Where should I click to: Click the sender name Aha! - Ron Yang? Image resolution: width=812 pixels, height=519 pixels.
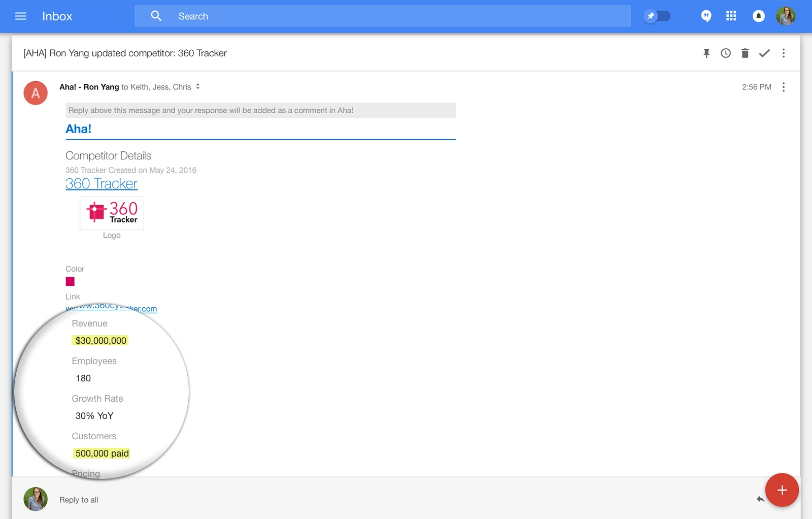pyautogui.click(x=89, y=87)
